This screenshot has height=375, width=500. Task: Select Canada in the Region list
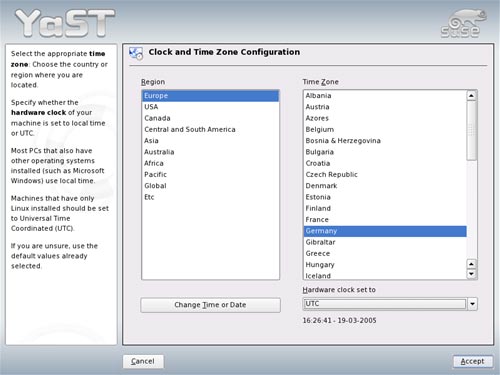[210, 118]
